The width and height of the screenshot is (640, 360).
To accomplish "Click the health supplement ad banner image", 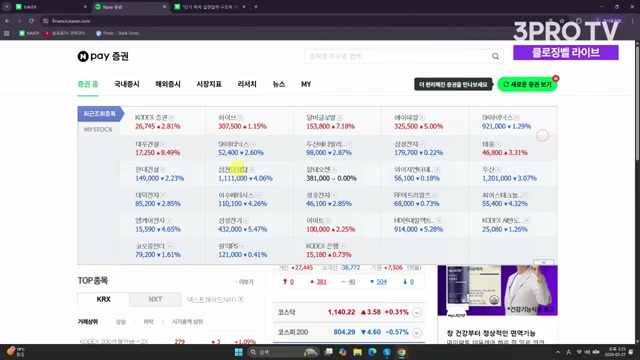I will 498,291.
